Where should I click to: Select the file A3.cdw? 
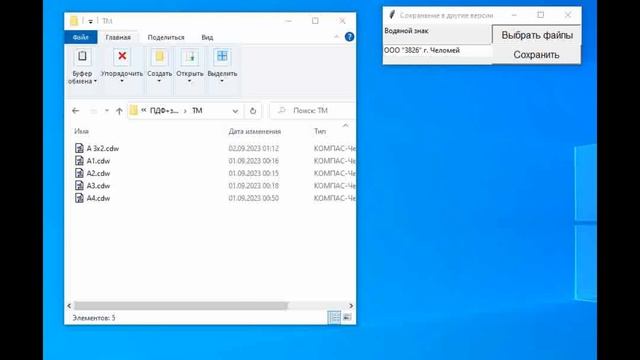[98, 186]
